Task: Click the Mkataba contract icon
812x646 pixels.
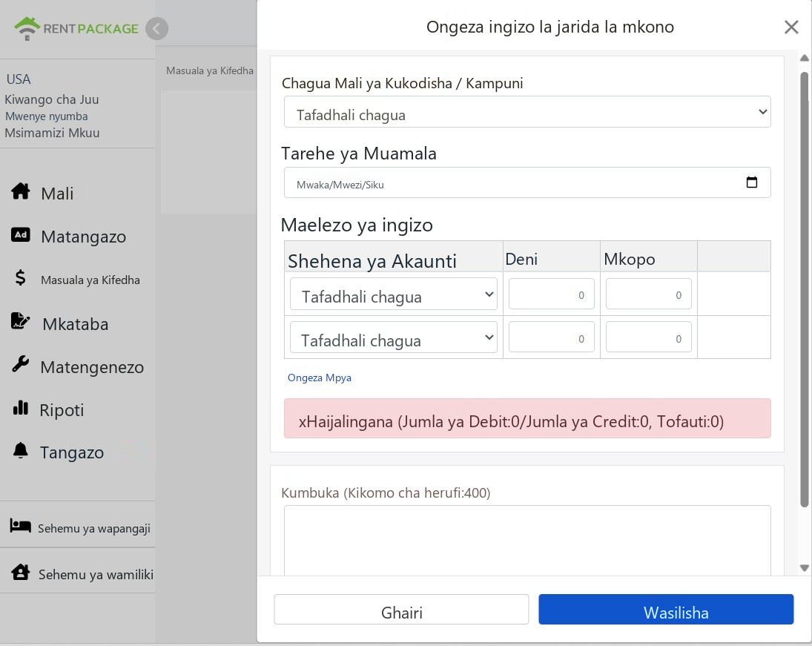Action: [x=21, y=321]
